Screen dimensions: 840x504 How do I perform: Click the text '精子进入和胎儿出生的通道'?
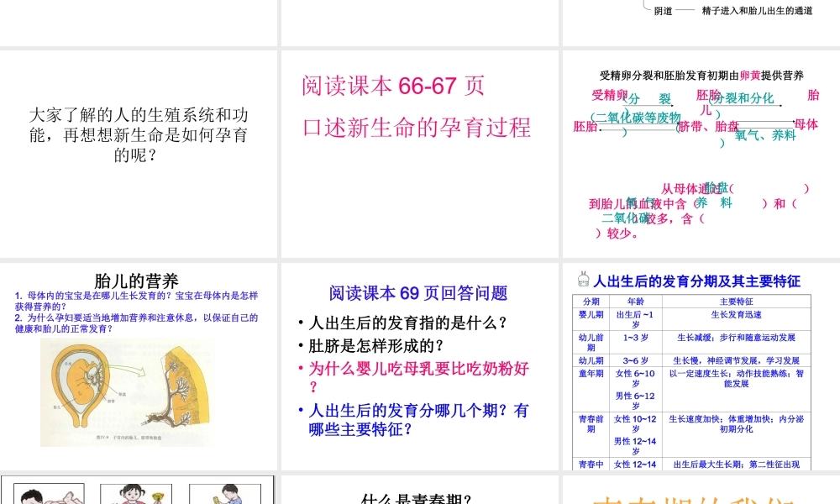(757, 11)
